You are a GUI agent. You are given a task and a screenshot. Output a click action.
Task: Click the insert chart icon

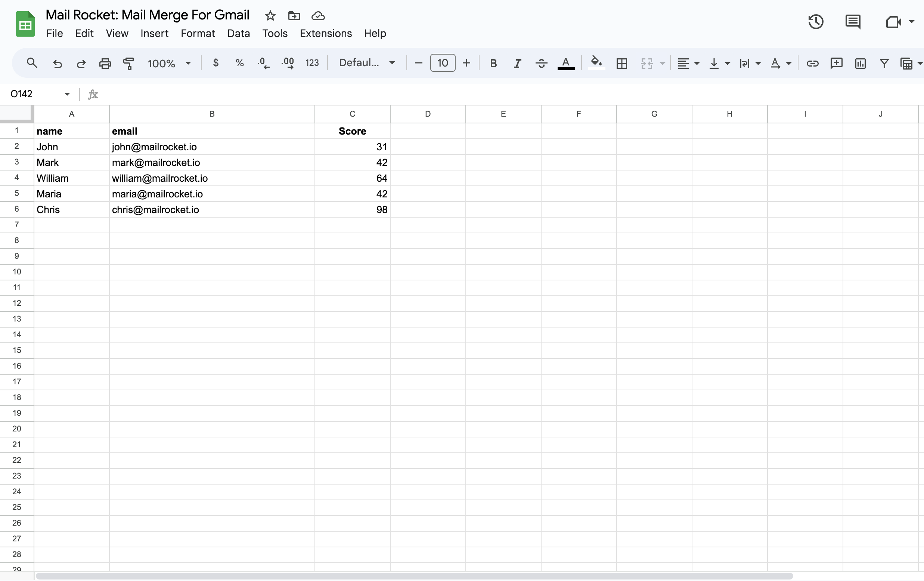tap(860, 63)
